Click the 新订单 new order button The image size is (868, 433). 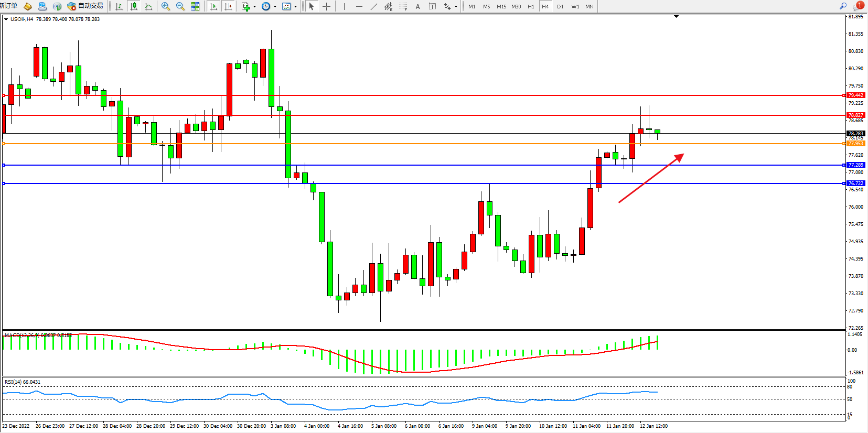pyautogui.click(x=9, y=6)
